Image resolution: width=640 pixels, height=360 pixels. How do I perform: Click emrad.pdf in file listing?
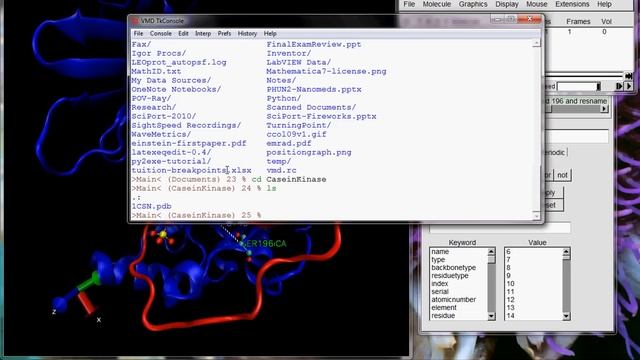289,143
